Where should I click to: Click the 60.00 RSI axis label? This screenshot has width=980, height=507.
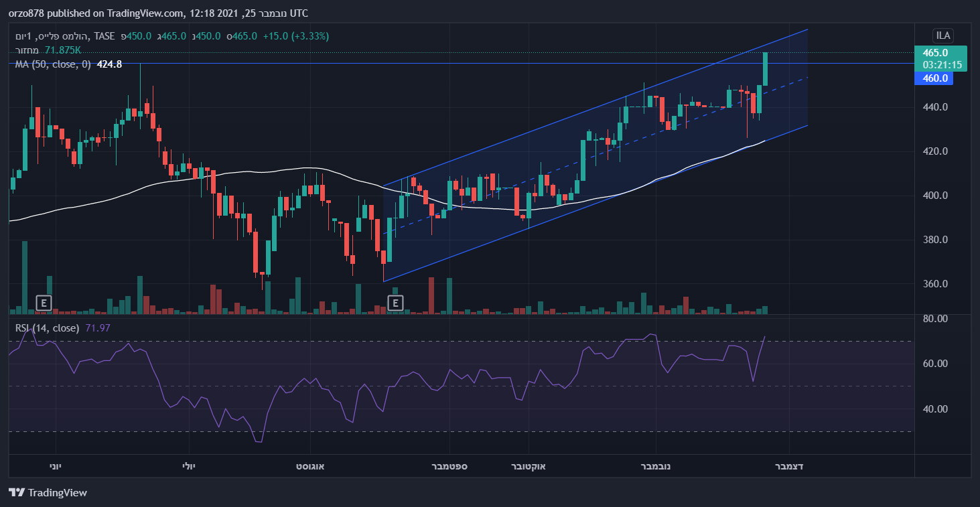coord(934,364)
